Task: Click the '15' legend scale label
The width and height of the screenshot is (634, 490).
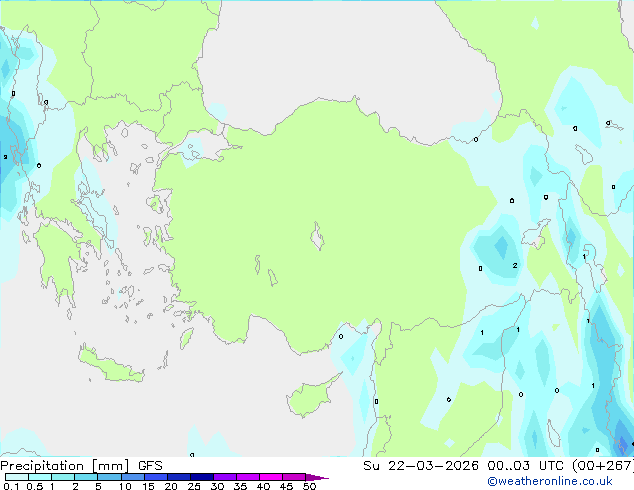Action: pos(148,486)
